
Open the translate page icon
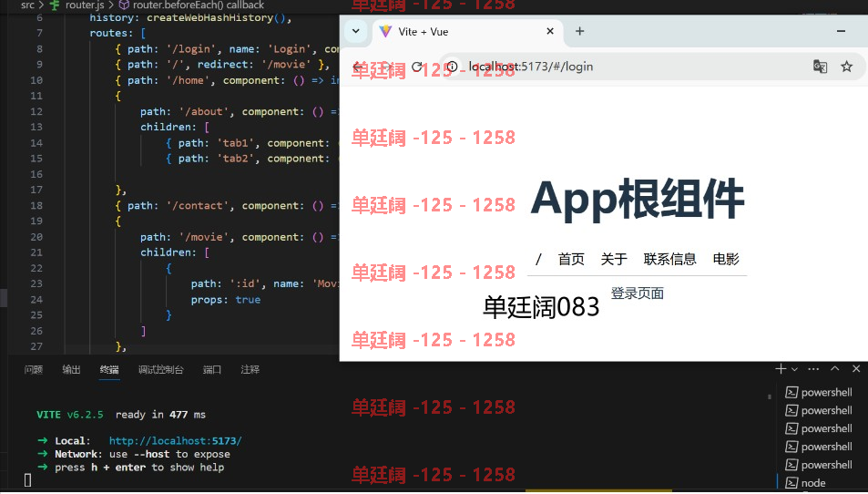820,67
